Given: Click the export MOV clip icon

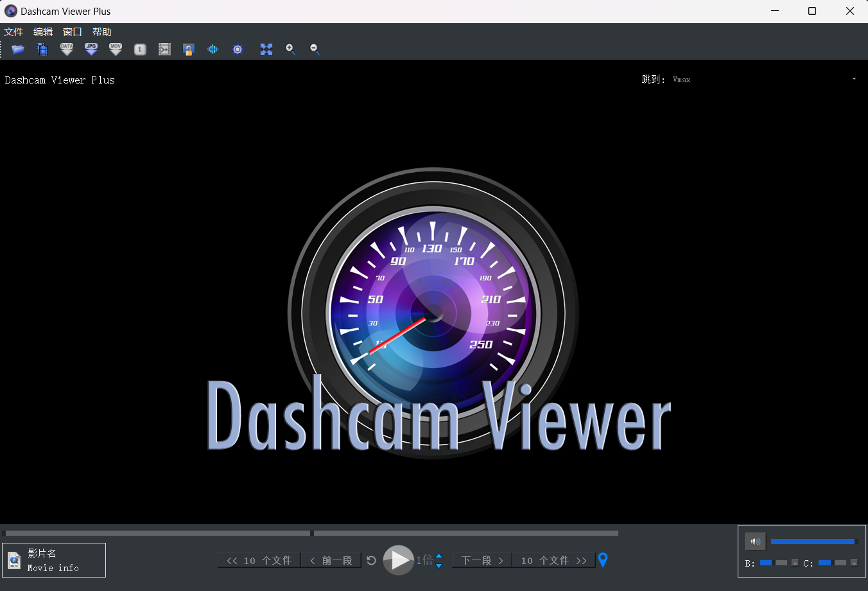Looking at the screenshot, I should [x=116, y=49].
